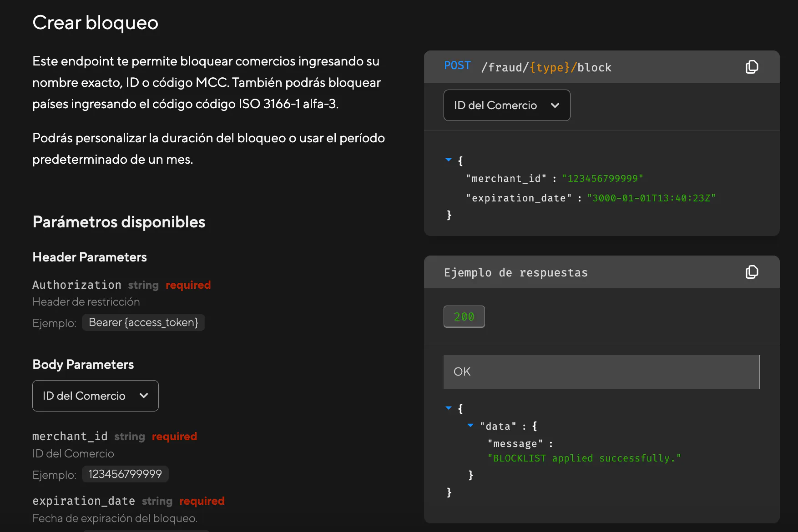The image size is (798, 532).
Task: Click the expiration date value in request JSON
Action: click(651, 198)
